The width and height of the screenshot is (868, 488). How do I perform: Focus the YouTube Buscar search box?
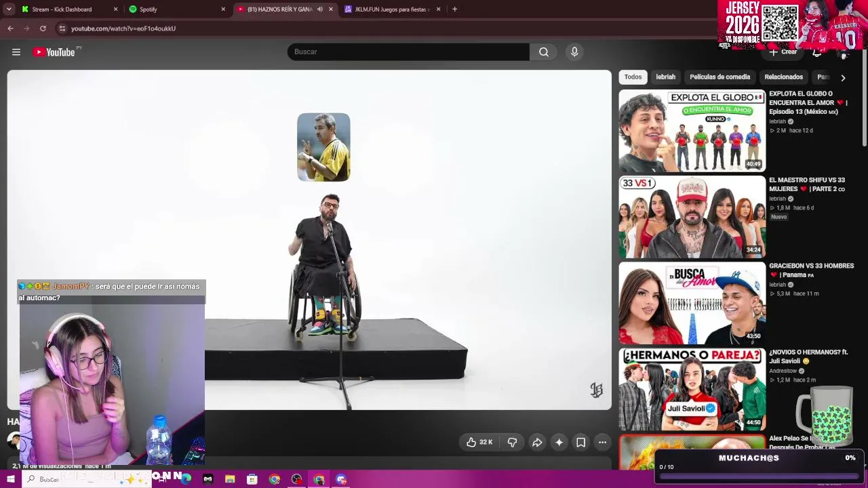click(x=408, y=52)
